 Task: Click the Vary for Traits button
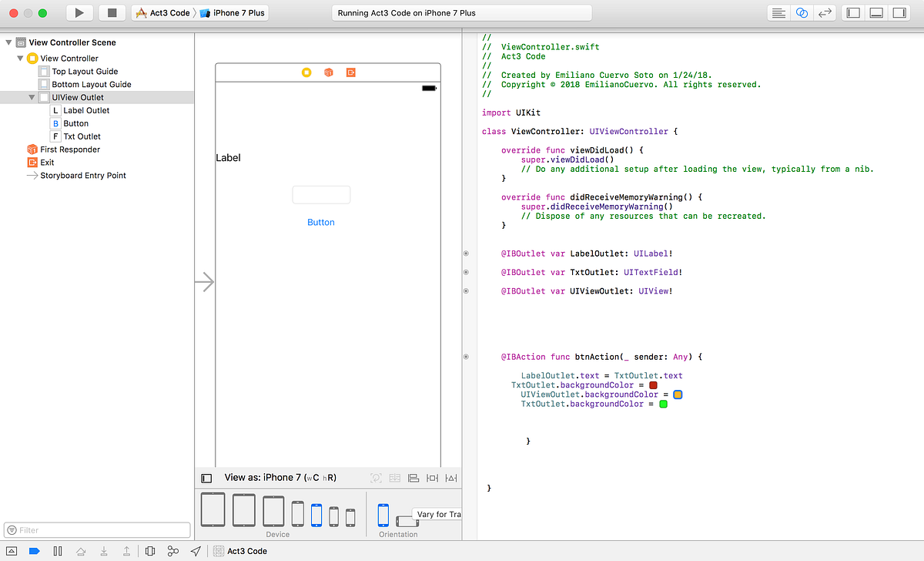[x=437, y=514]
